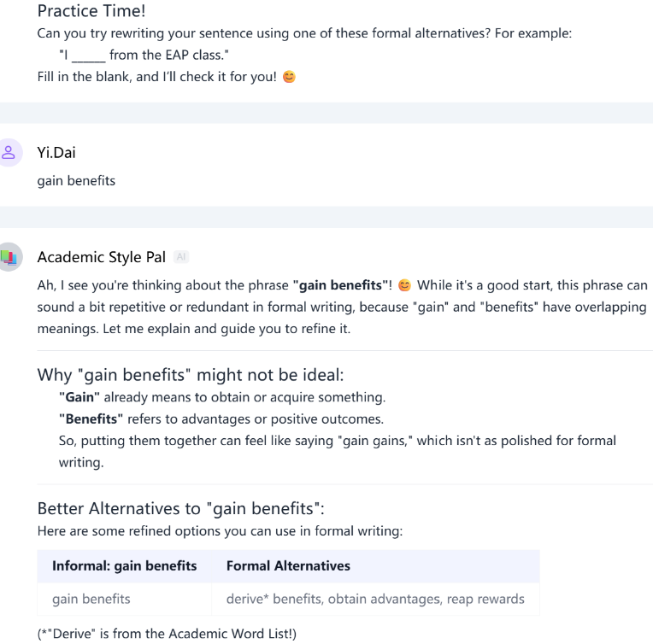Click the fill-in-the-blank example sentence
The width and height of the screenshot is (653, 644).
pos(144,56)
